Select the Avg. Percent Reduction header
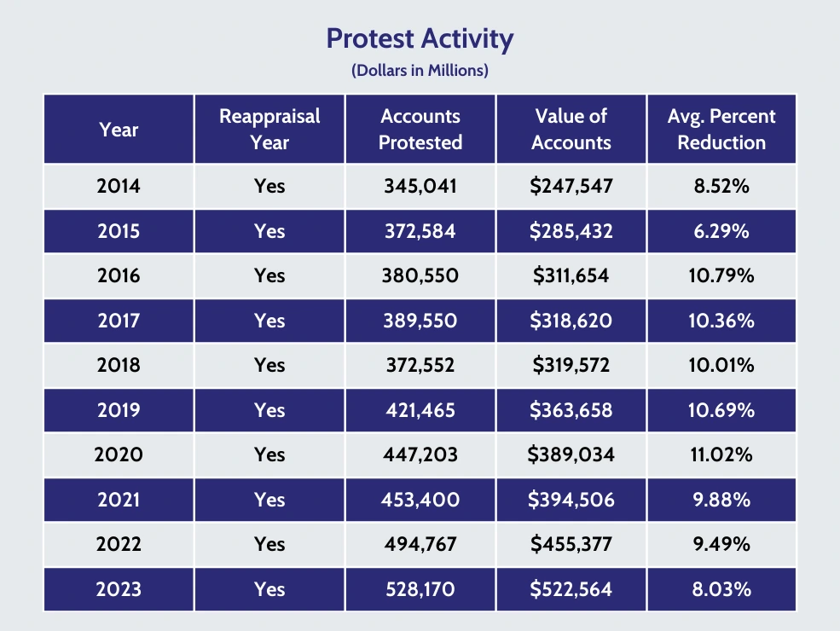 [721, 130]
